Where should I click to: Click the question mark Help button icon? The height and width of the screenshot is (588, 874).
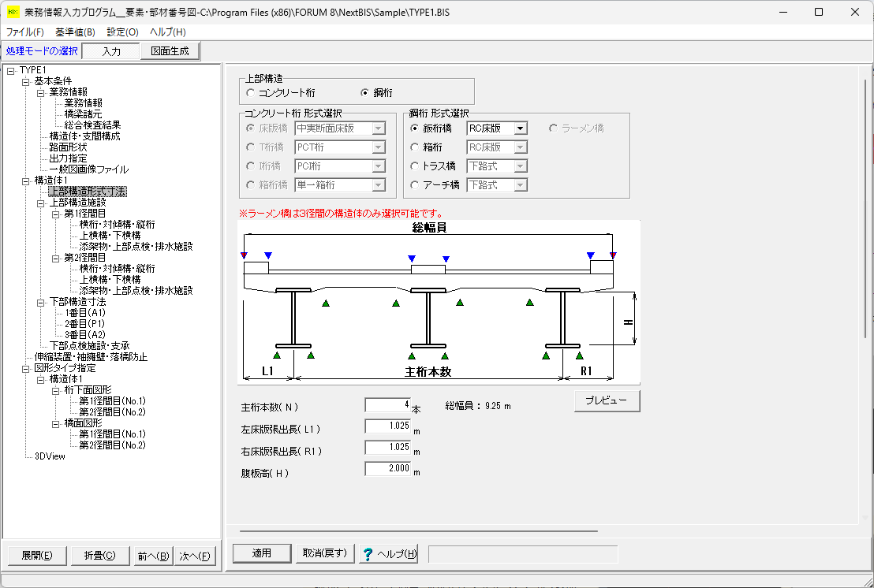pos(367,553)
